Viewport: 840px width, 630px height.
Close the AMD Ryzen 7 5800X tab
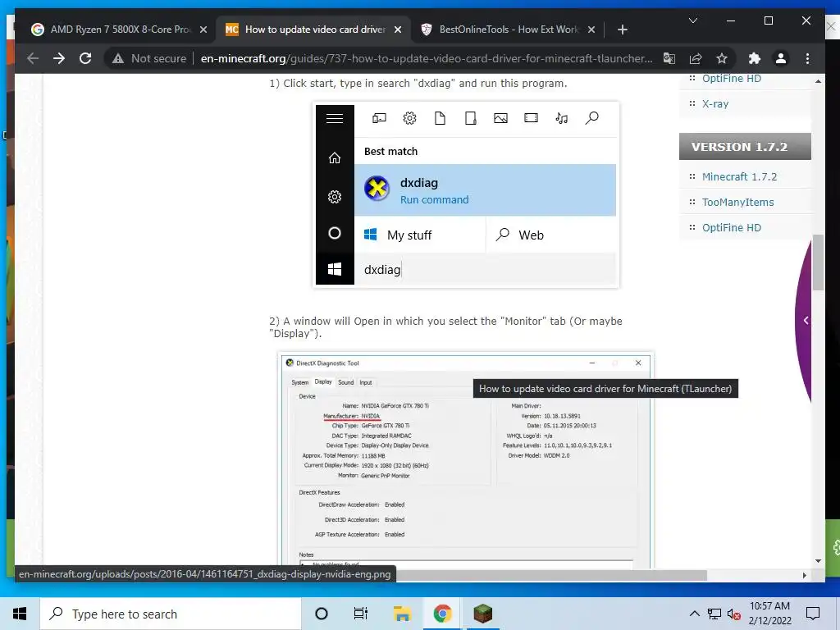(203, 30)
